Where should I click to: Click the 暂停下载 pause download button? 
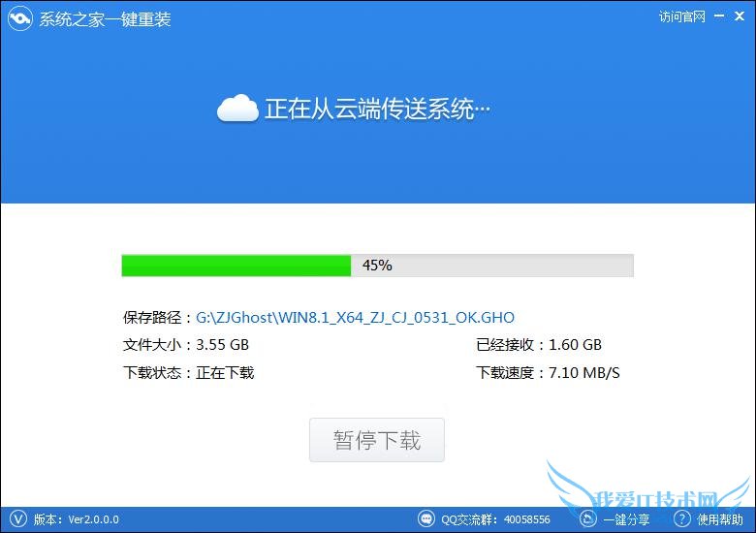point(377,440)
